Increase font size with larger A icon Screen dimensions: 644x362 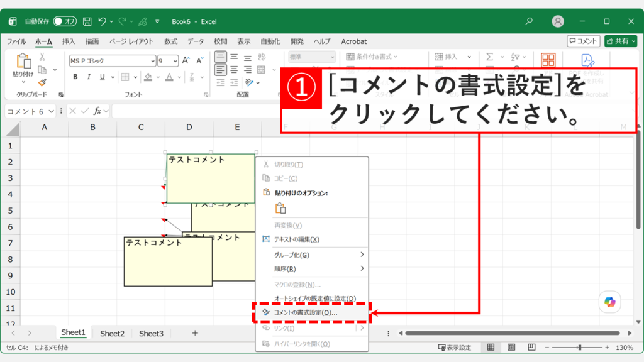(186, 61)
